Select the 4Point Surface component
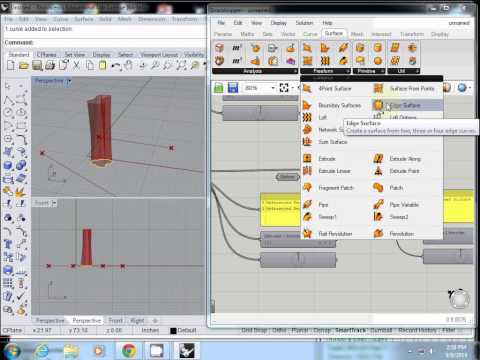This screenshot has height=360, width=480. pyautogui.click(x=327, y=89)
